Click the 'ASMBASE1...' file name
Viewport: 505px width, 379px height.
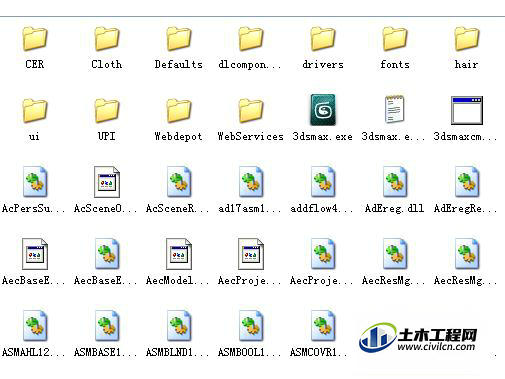pos(105,352)
